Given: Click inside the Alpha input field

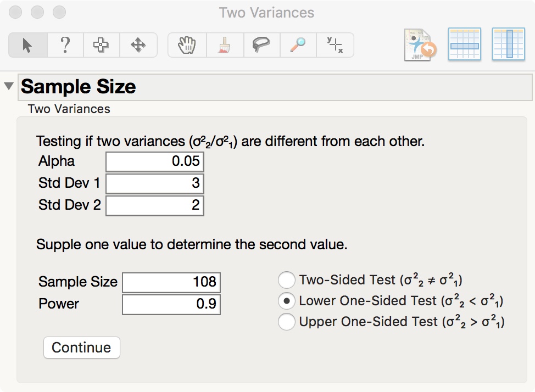Looking at the screenshot, I should 154,161.
